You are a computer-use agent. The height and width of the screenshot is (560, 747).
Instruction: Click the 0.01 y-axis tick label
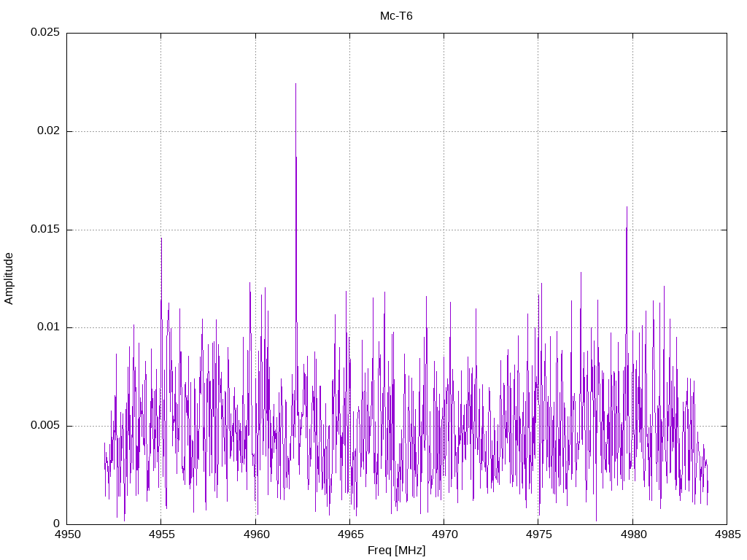49,327
